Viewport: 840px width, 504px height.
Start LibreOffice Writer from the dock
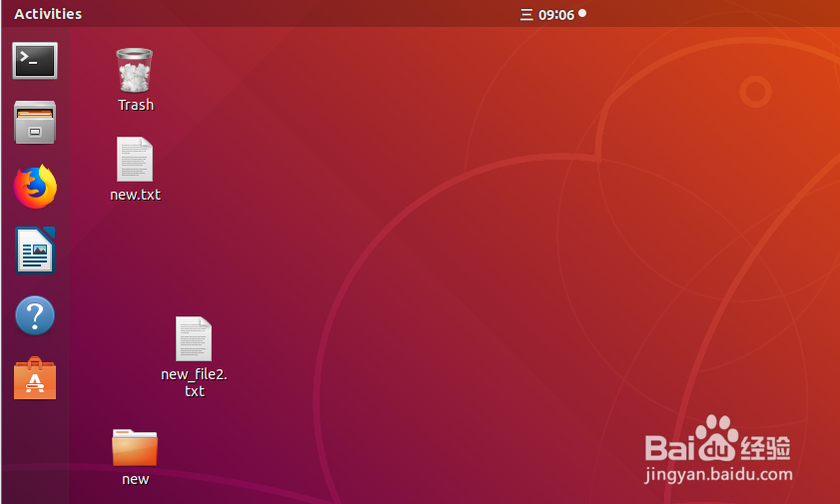[35, 250]
